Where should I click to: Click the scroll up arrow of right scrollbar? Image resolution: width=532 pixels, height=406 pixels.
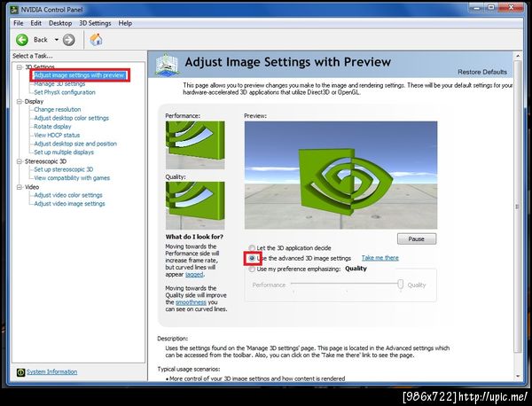pyautogui.click(x=518, y=56)
